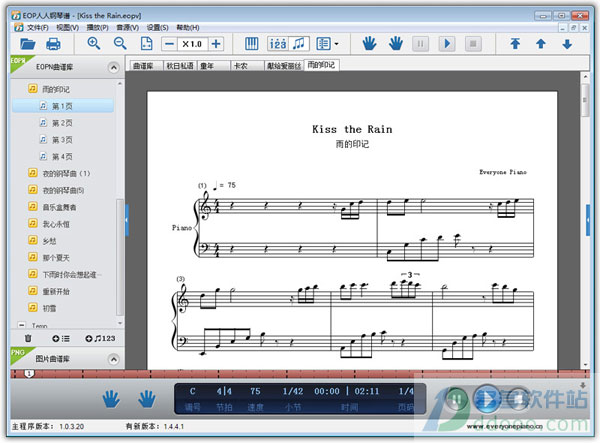
Task: Open the 文件(F) menu
Action: [x=38, y=28]
